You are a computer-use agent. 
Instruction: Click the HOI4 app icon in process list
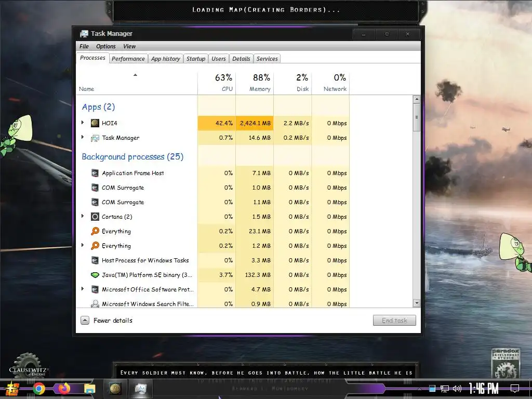tap(95, 123)
